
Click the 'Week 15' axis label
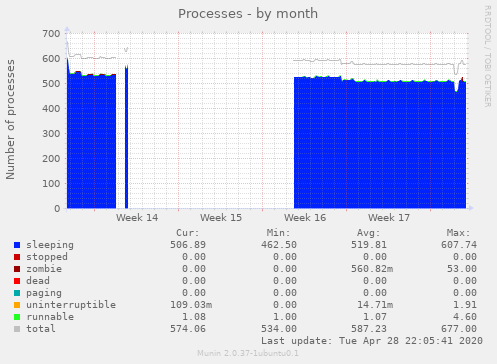coord(221,218)
